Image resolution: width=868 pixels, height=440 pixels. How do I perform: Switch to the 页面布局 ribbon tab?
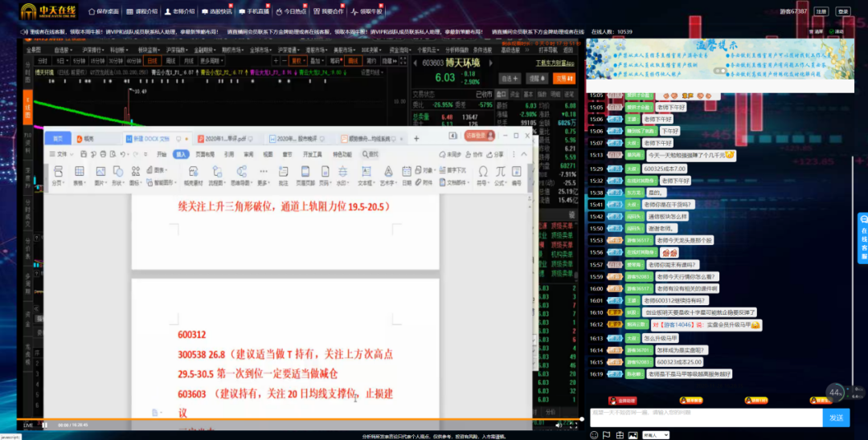click(206, 154)
